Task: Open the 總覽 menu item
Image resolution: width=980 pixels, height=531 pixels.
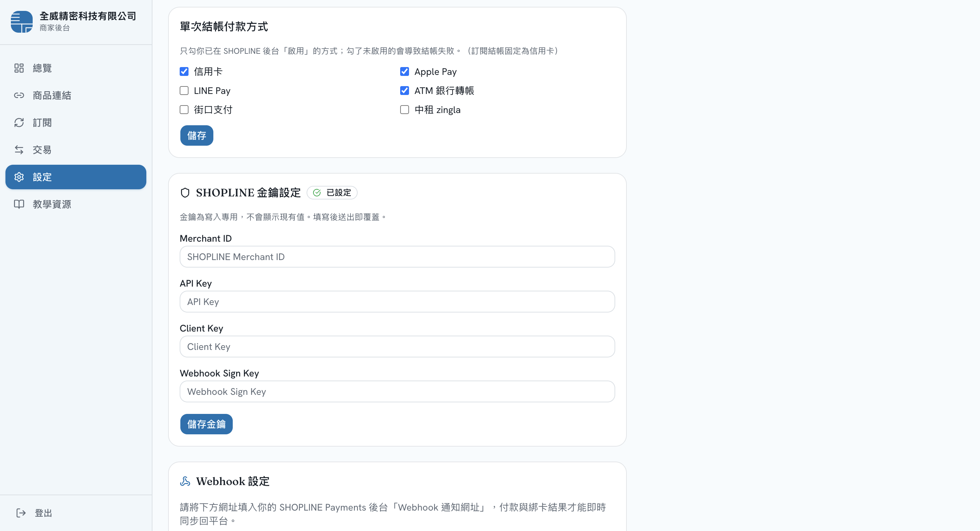Action: (x=76, y=68)
